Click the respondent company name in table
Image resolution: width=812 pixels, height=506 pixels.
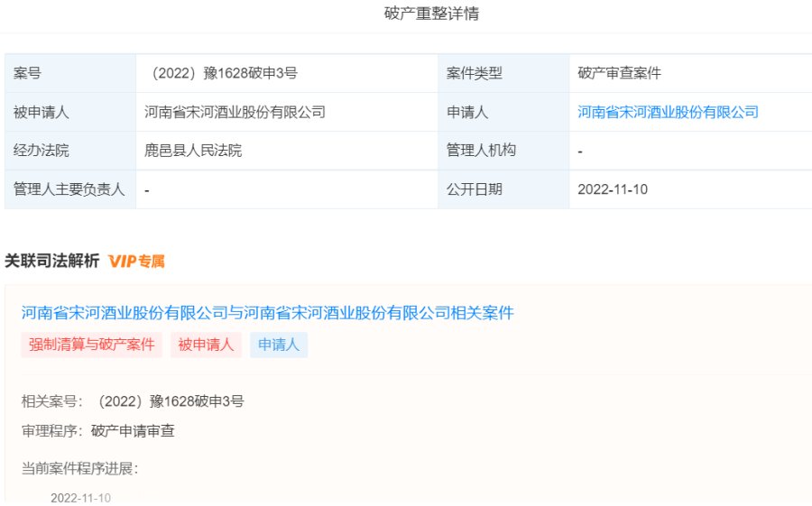click(x=235, y=113)
